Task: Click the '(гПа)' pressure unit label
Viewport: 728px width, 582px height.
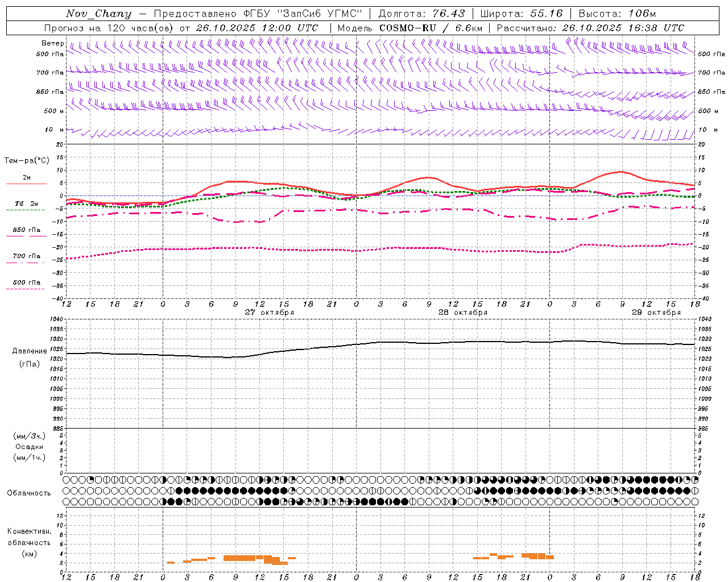Action: (x=30, y=364)
